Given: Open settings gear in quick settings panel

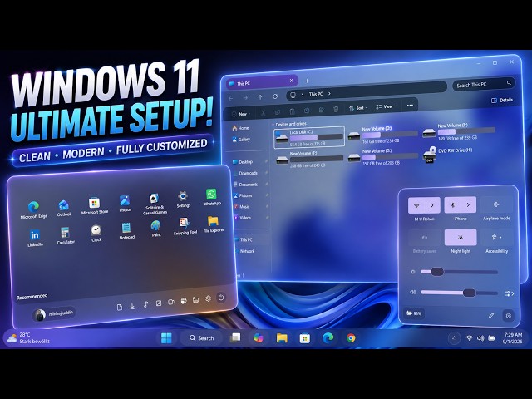Looking at the screenshot, I should click(508, 316).
